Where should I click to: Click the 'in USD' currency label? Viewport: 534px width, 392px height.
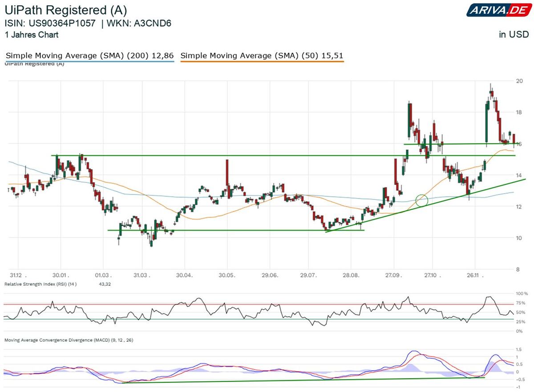[x=514, y=35]
